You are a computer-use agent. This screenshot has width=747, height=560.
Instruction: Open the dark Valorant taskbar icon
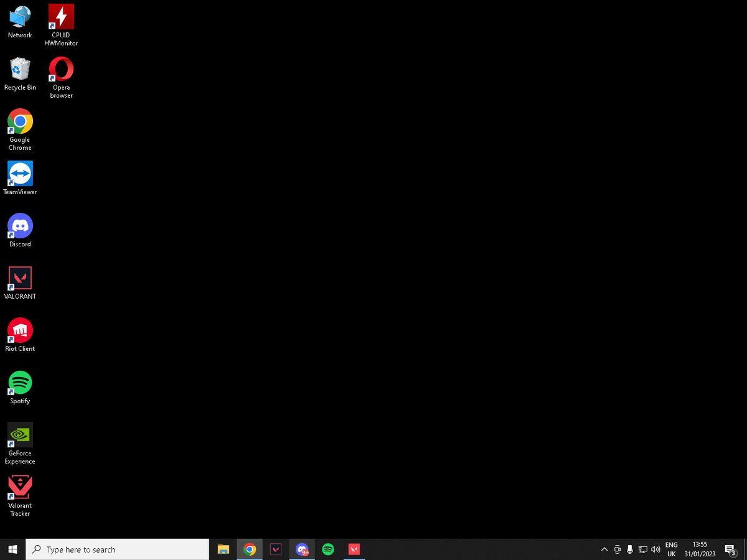276,549
